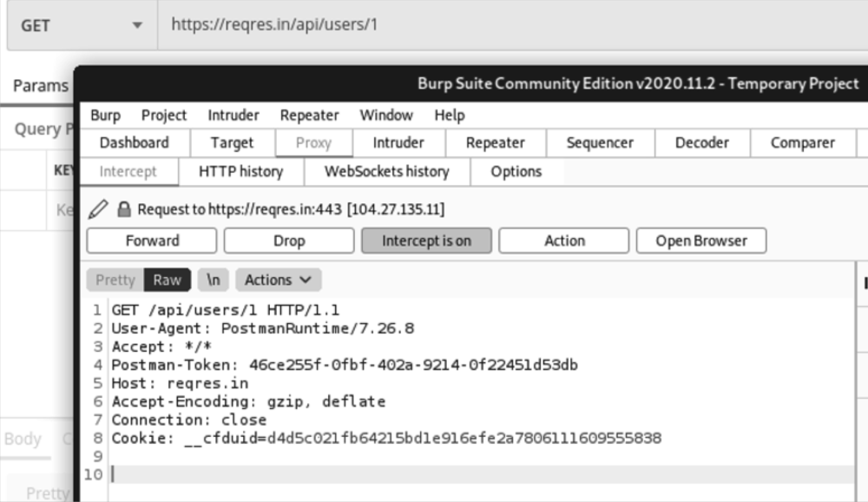Forward the intercepted request

[152, 241]
